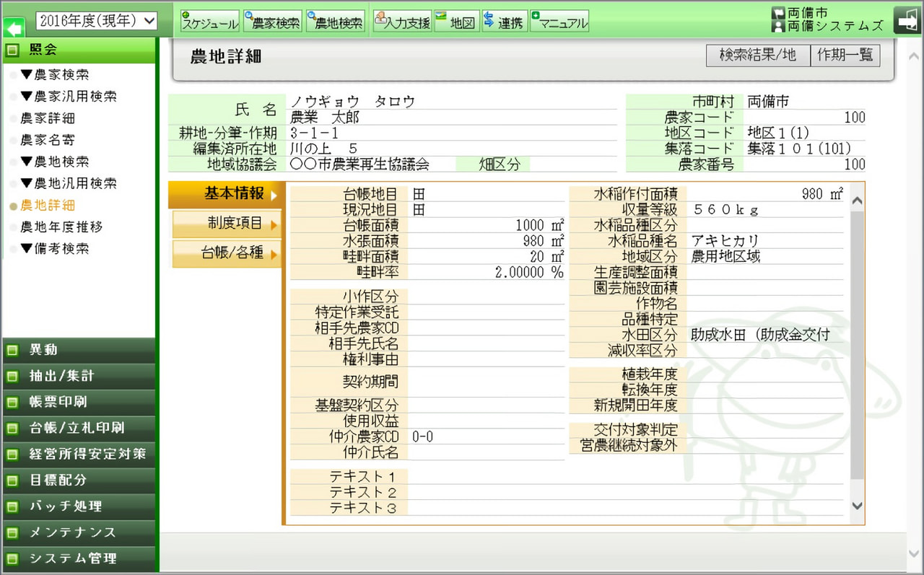Switch to the 制度項目 tab
924x575 pixels.
226,224
